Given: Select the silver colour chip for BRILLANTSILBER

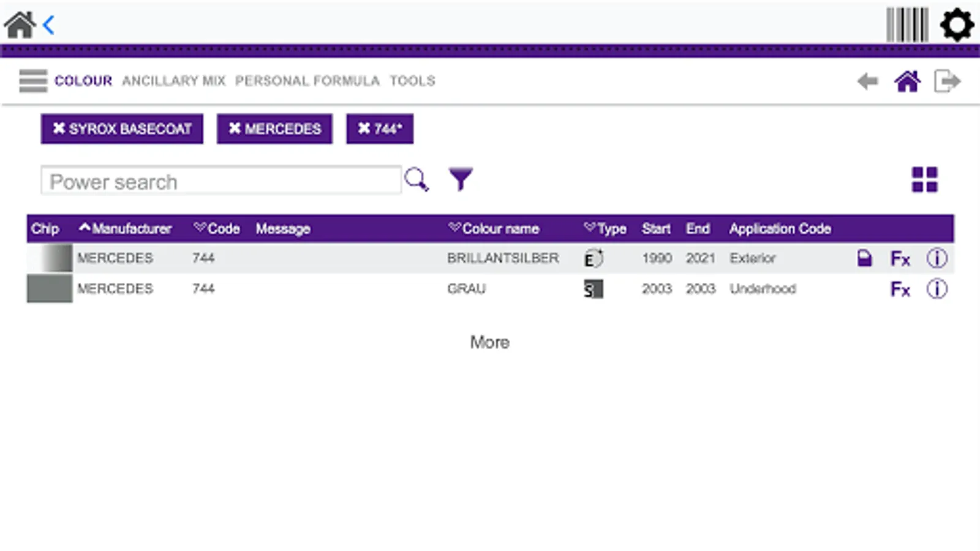Looking at the screenshot, I should coord(50,258).
